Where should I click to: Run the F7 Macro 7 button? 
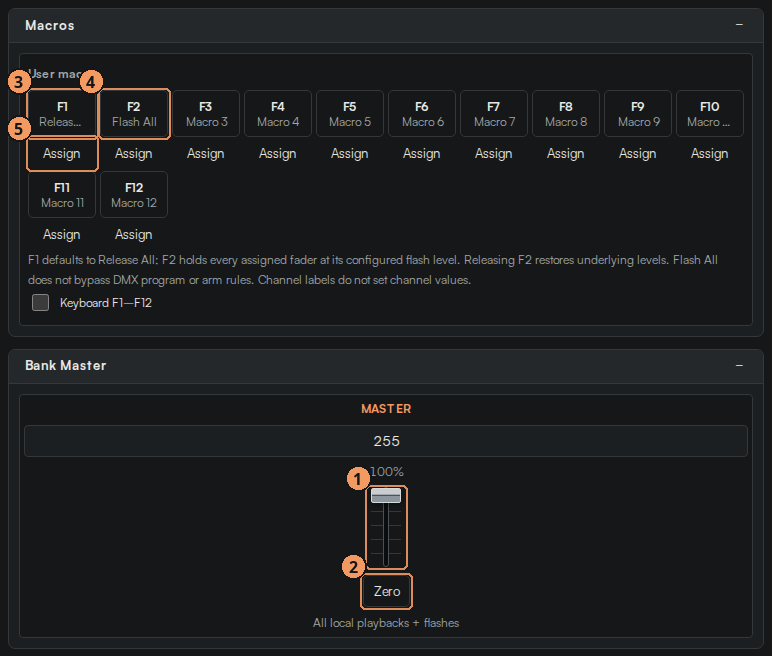pyautogui.click(x=494, y=114)
